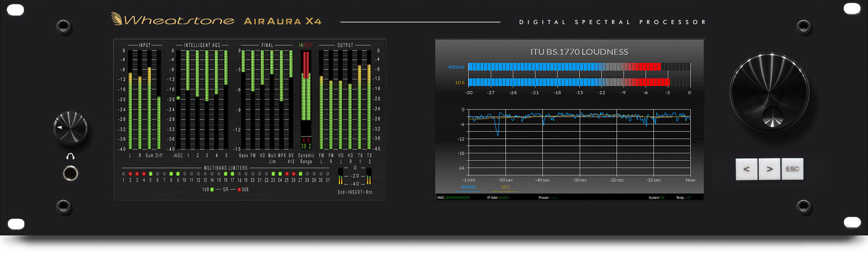Click the Snd-INSERT-Rtn label
The height and width of the screenshot is (265, 868).
pos(355,192)
